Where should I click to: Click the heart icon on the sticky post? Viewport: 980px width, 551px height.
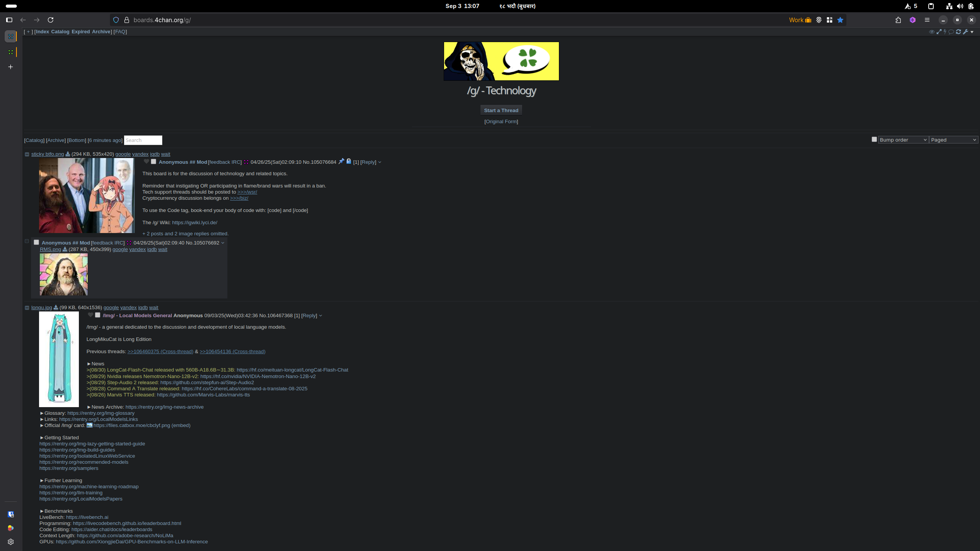[146, 161]
